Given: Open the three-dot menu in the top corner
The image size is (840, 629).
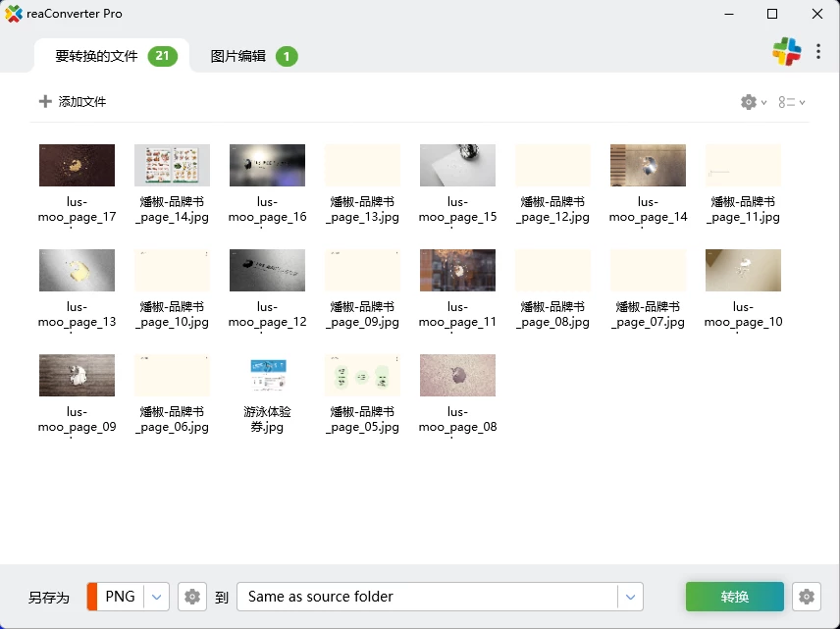Looking at the screenshot, I should (x=818, y=50).
